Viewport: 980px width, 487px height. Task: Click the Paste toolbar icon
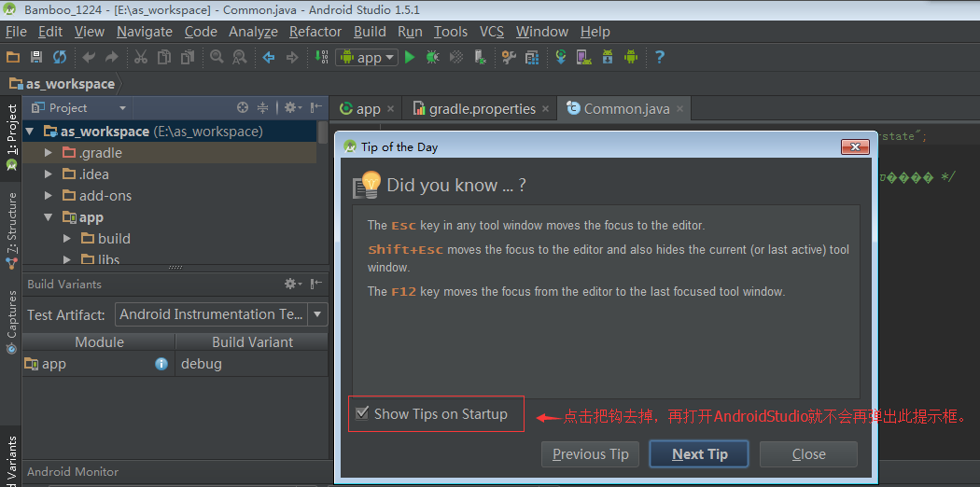[x=188, y=58]
